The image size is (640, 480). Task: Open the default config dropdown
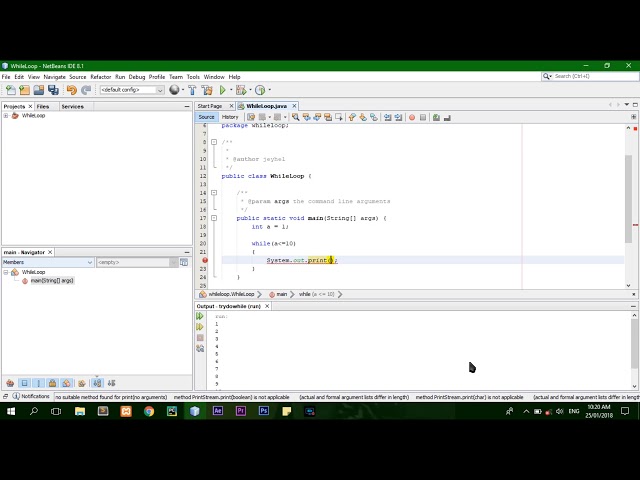pos(132,90)
